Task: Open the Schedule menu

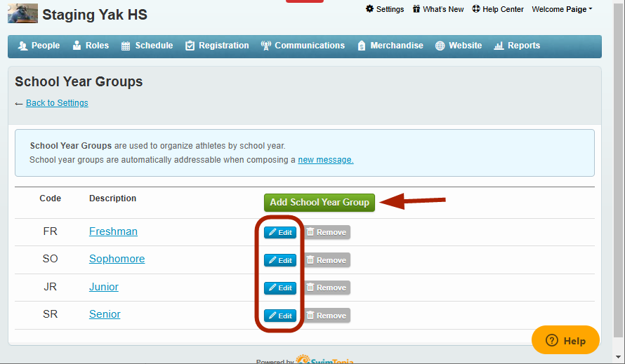Action: click(147, 46)
